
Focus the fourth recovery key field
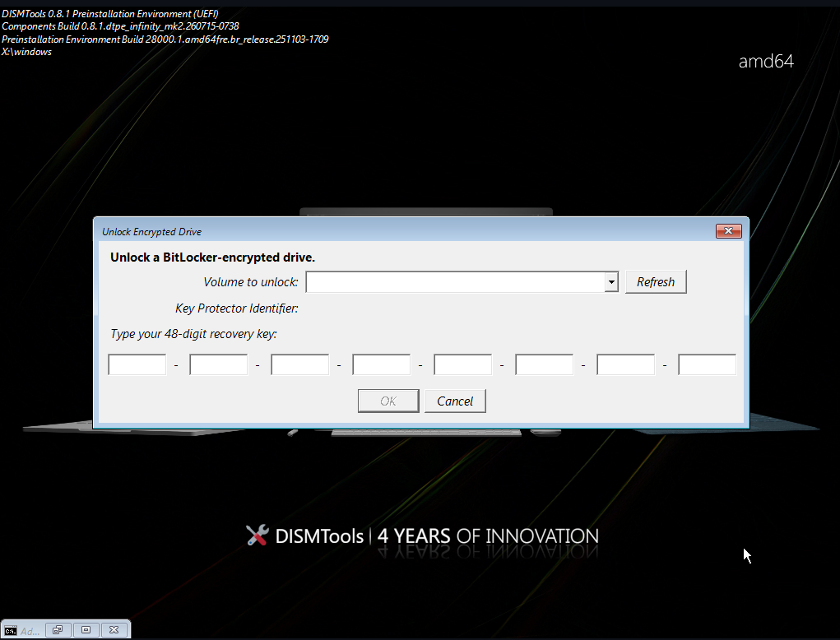click(382, 364)
